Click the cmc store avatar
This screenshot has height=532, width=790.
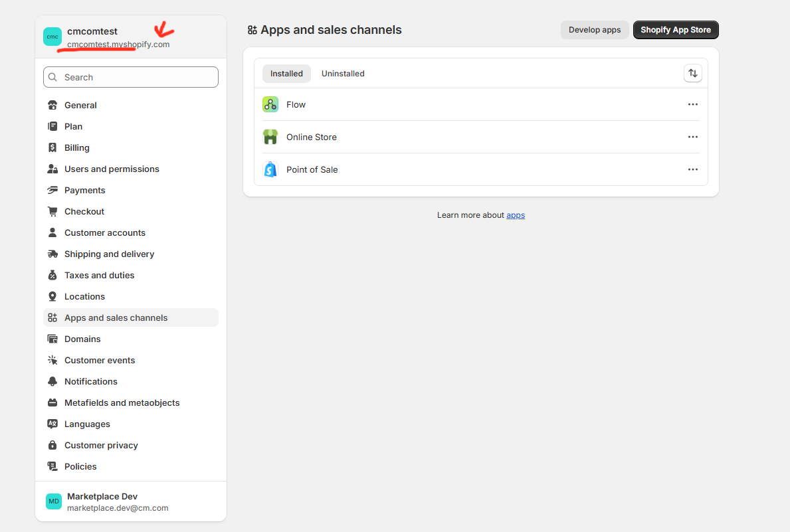coord(52,37)
